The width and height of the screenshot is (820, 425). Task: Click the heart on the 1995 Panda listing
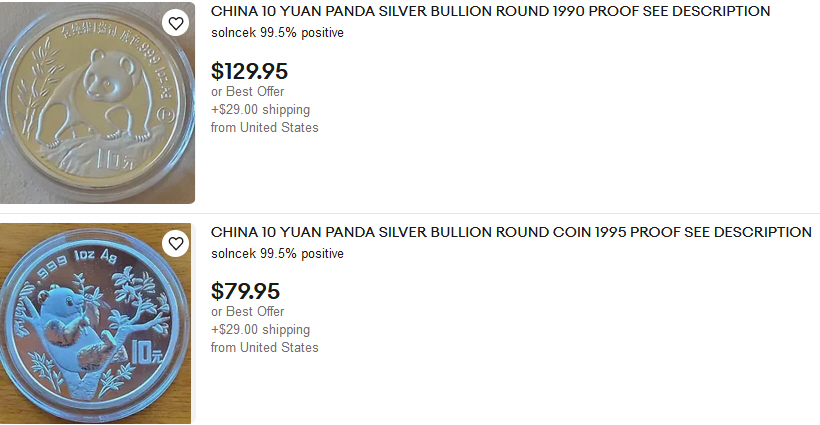(x=175, y=244)
